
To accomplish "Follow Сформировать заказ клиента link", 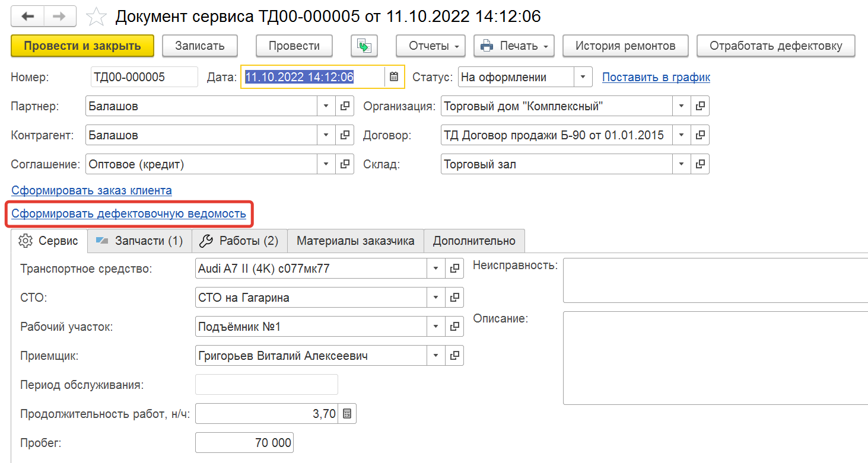I will (91, 190).
